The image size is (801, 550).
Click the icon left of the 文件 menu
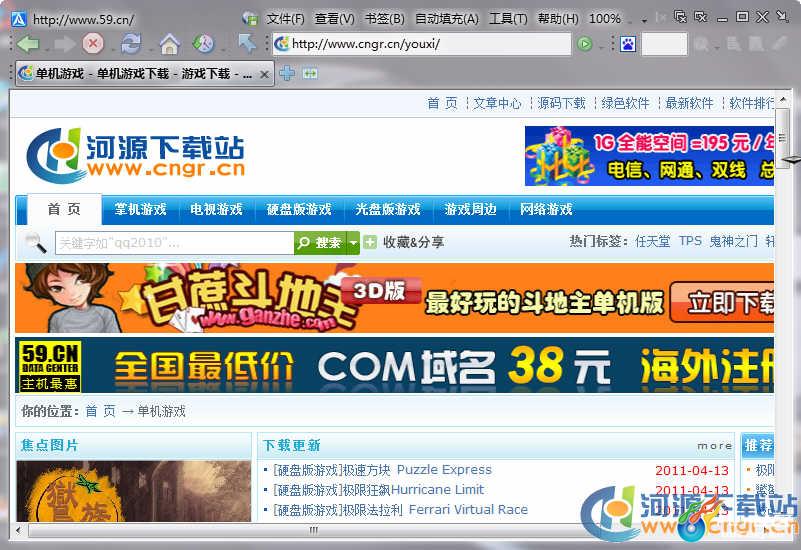pos(250,19)
